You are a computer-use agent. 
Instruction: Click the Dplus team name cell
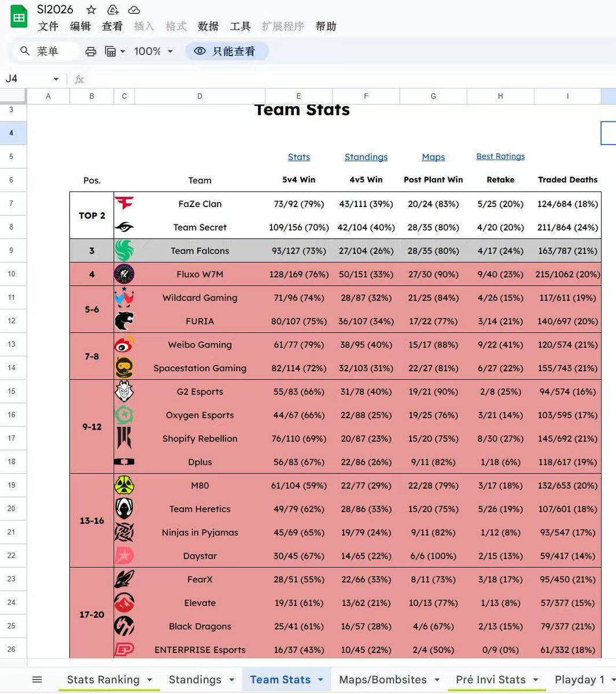point(200,462)
